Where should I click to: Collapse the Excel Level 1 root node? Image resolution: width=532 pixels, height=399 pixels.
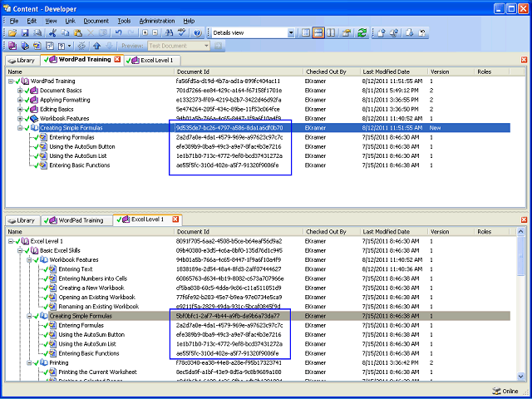11,241
